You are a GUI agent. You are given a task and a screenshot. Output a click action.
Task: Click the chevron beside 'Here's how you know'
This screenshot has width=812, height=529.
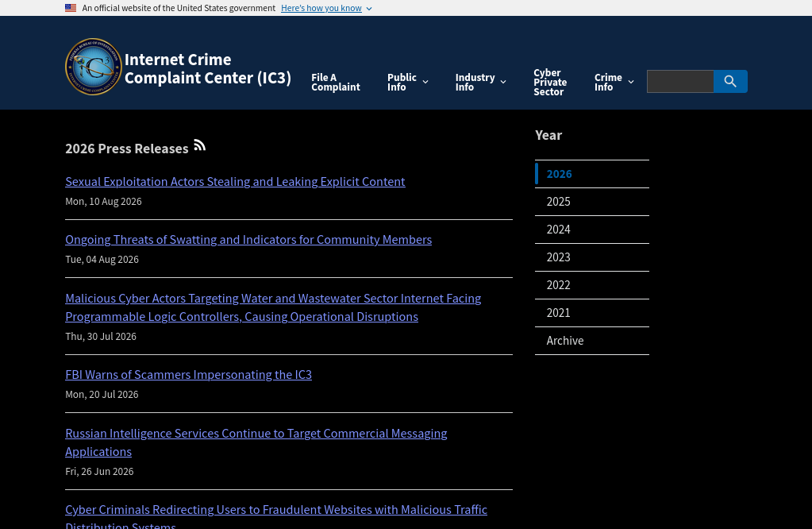[x=369, y=9]
